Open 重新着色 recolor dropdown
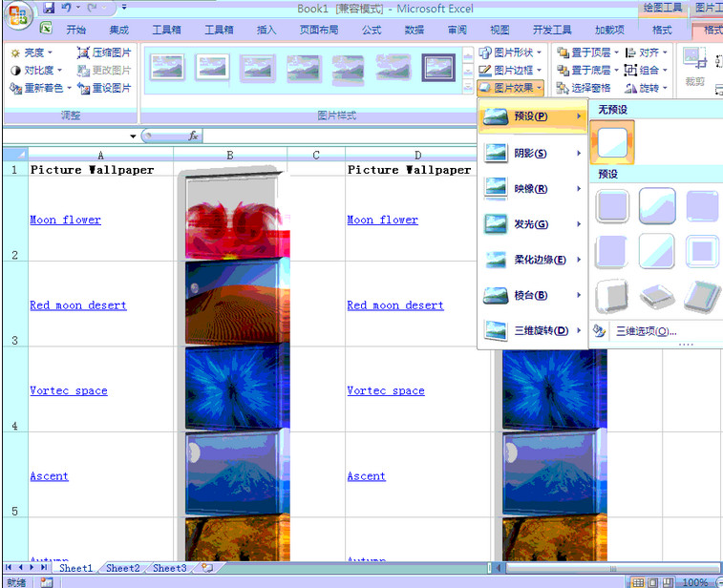723x588 pixels. [x=40, y=88]
